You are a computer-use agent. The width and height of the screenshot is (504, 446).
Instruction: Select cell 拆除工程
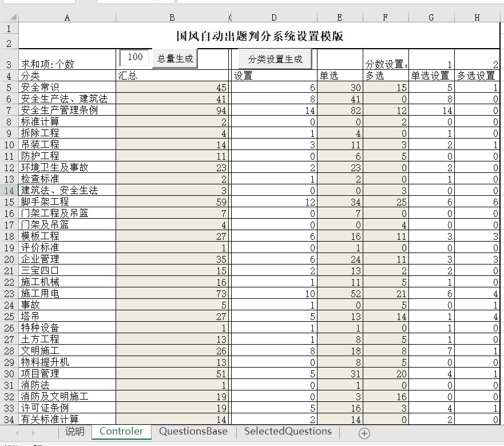67,133
